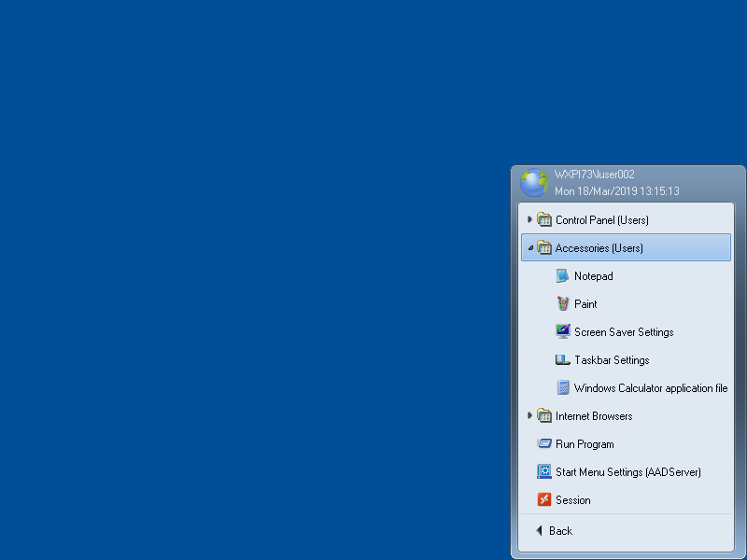747x560 pixels.
Task: Click the WXPI73\luser002 username text
Action: (594, 175)
